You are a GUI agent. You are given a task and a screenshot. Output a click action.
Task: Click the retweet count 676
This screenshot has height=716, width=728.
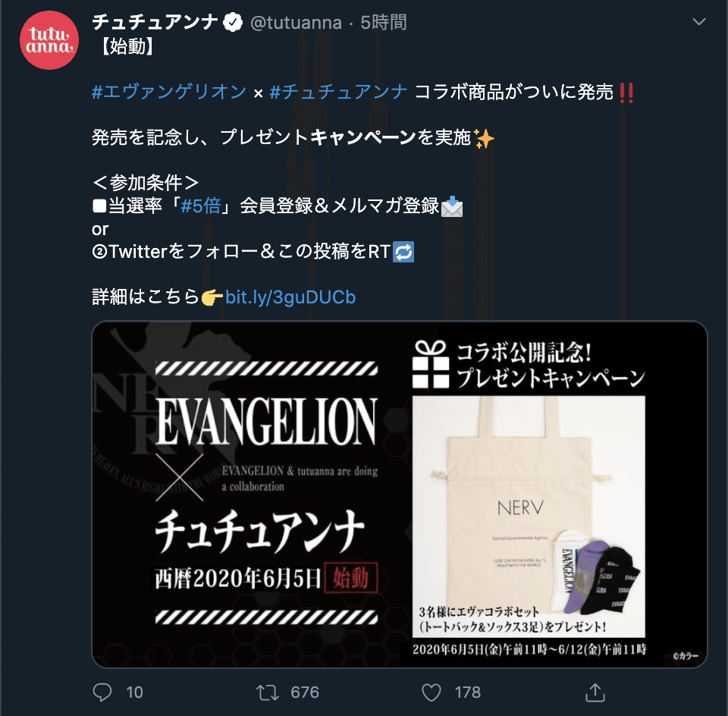click(x=305, y=692)
